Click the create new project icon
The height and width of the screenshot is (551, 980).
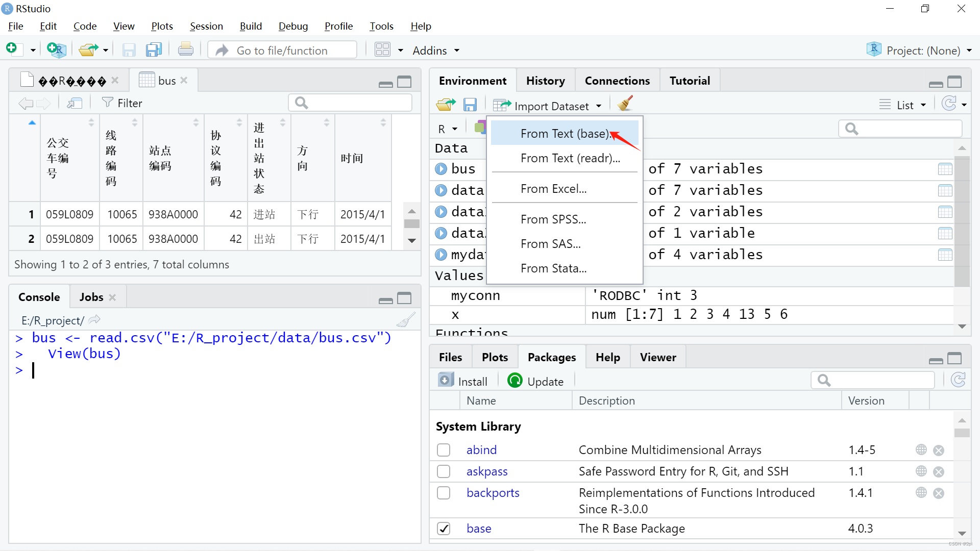(56, 49)
